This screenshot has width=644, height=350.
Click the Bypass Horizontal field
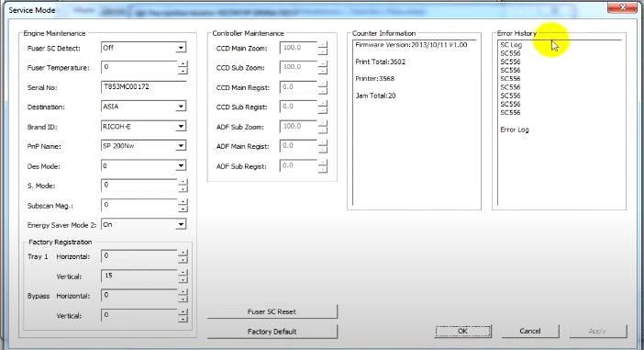point(139,296)
